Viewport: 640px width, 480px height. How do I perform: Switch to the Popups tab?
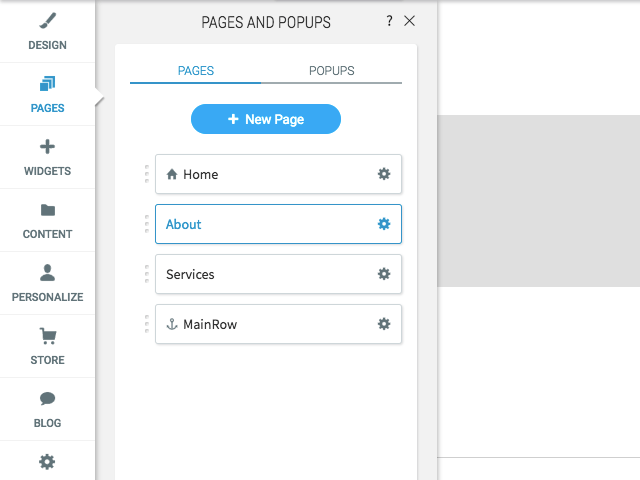pos(331,71)
